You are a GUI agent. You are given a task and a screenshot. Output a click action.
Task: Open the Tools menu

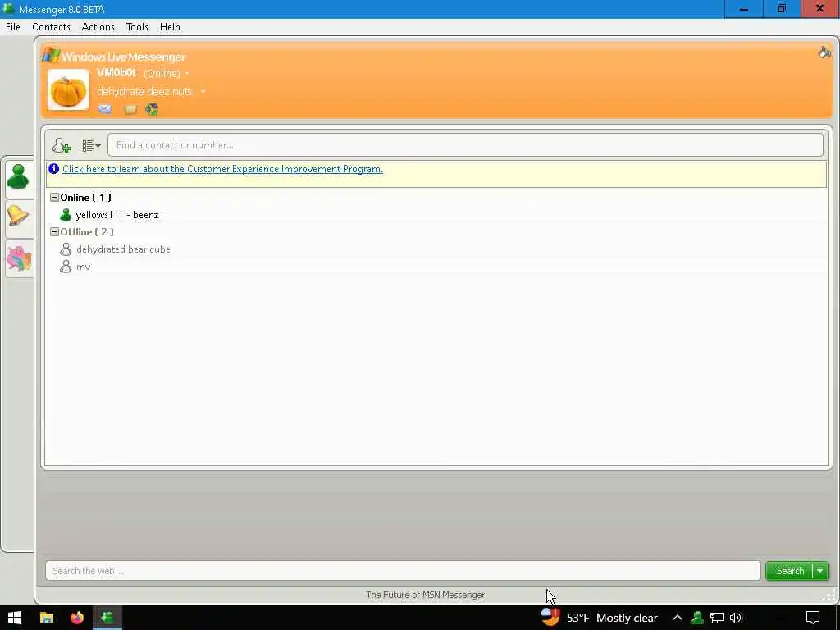point(137,27)
